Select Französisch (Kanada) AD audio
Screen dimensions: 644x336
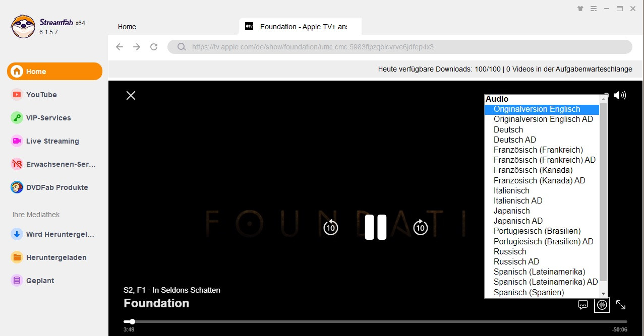pyautogui.click(x=542, y=180)
